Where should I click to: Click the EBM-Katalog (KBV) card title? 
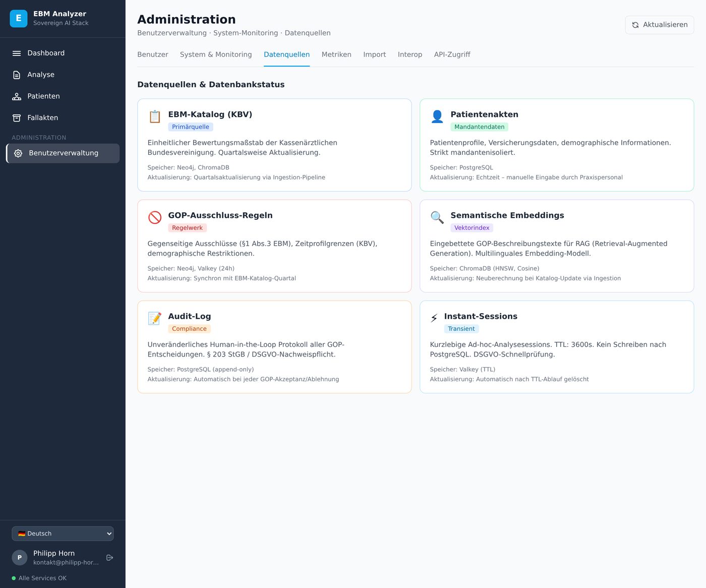(210, 114)
